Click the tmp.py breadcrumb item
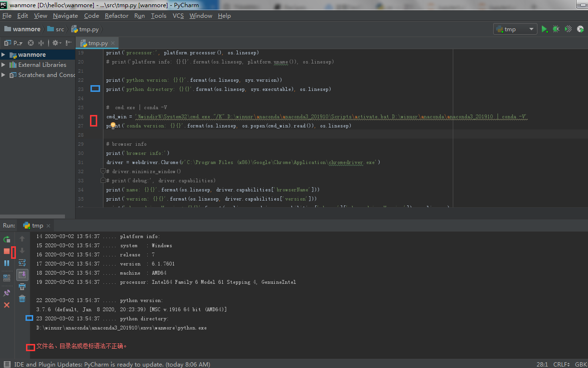 [x=85, y=29]
